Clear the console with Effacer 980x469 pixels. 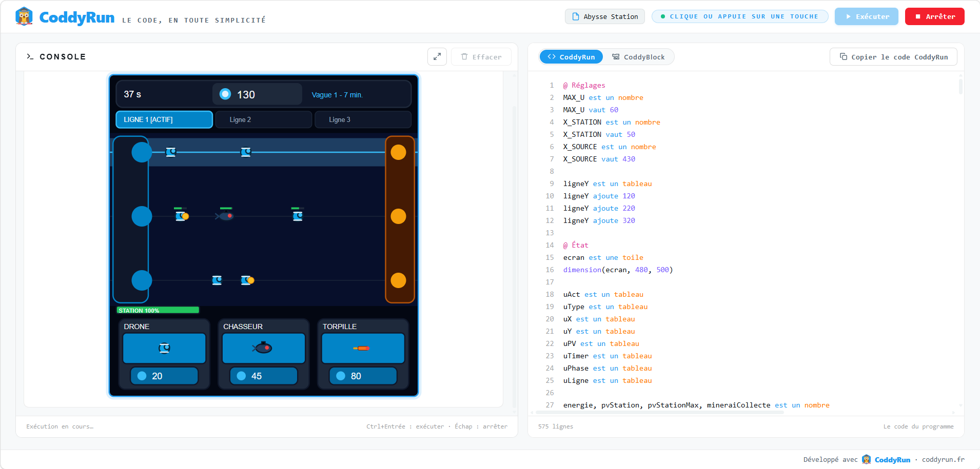point(481,57)
